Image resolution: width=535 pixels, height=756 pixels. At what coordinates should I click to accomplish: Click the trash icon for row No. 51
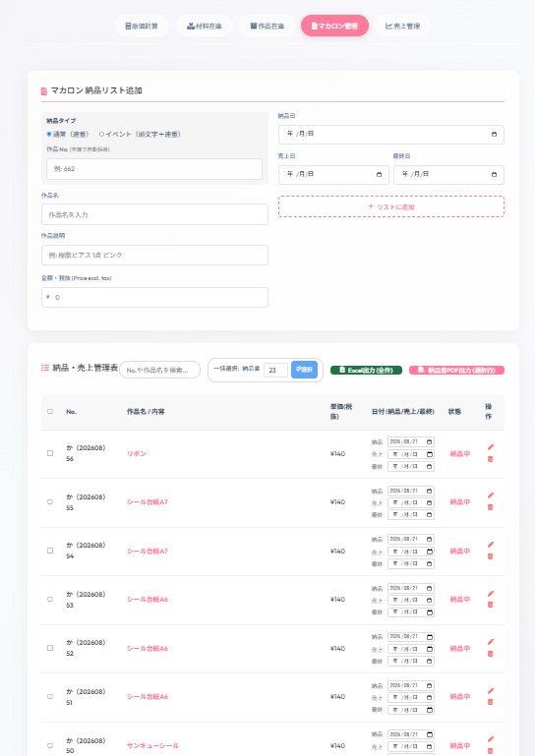point(490,702)
